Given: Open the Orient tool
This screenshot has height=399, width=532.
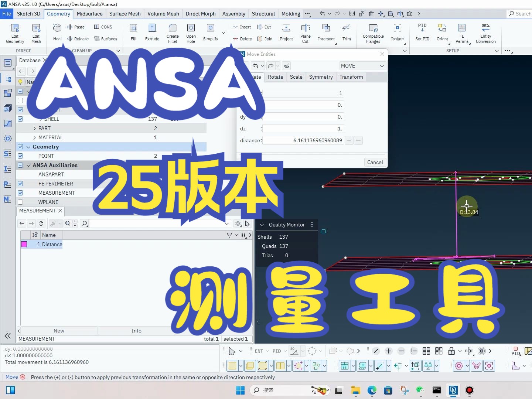Looking at the screenshot, I should point(442,33).
